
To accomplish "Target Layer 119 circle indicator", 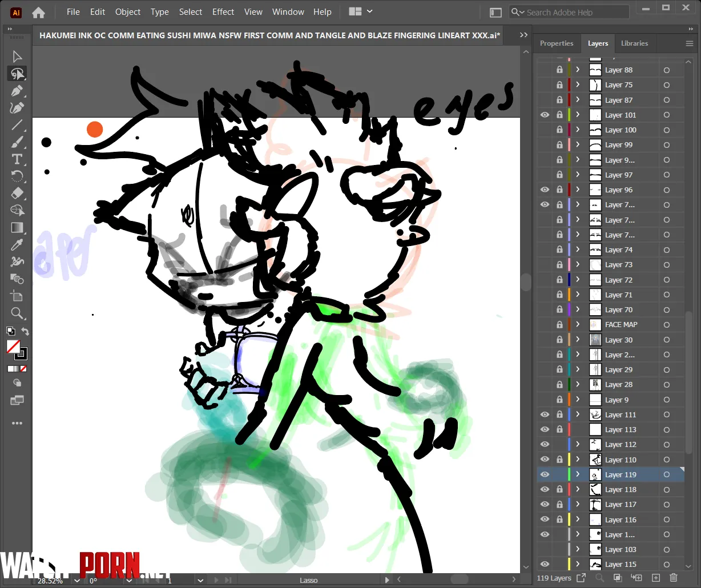I will point(666,474).
